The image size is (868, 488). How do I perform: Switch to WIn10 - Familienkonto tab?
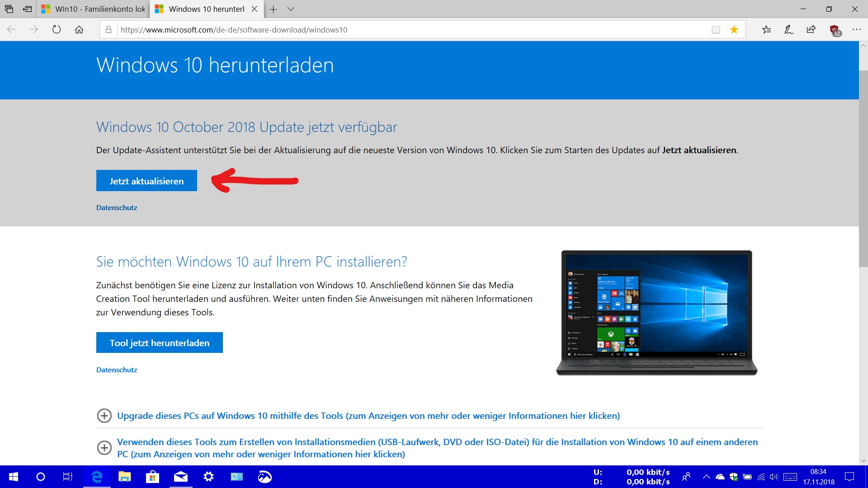tap(93, 9)
